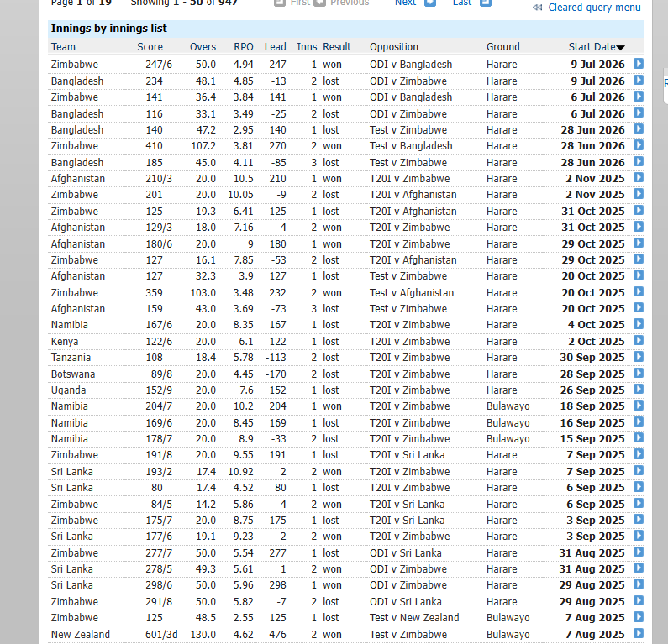The image size is (668, 644).
Task: Sort table by Team column
Action: coord(63,47)
